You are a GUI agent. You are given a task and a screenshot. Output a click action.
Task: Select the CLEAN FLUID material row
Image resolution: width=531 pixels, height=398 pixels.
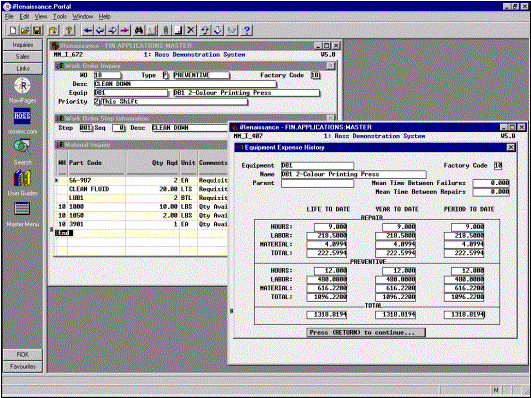tap(142, 189)
